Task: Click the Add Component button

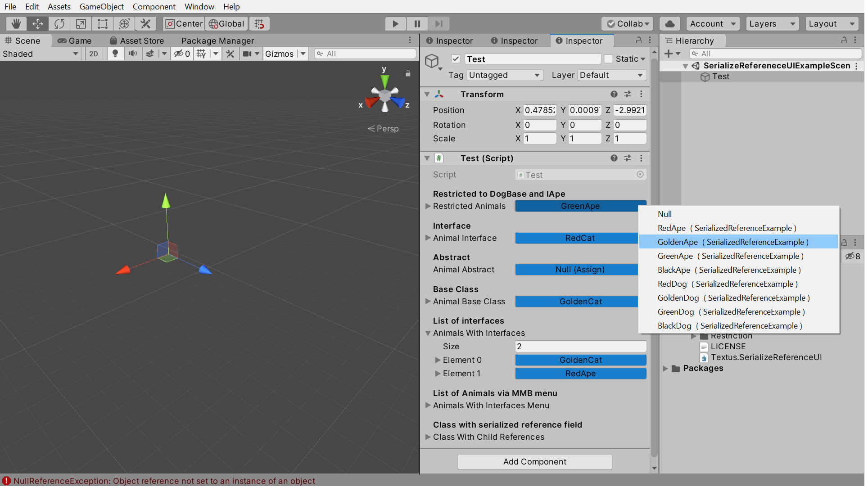Action: (534, 462)
